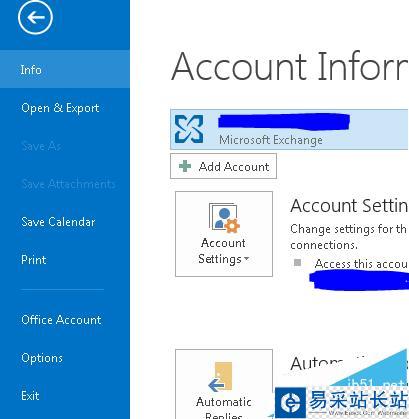Click the Add Account button
The image size is (409, 419).
point(223,166)
